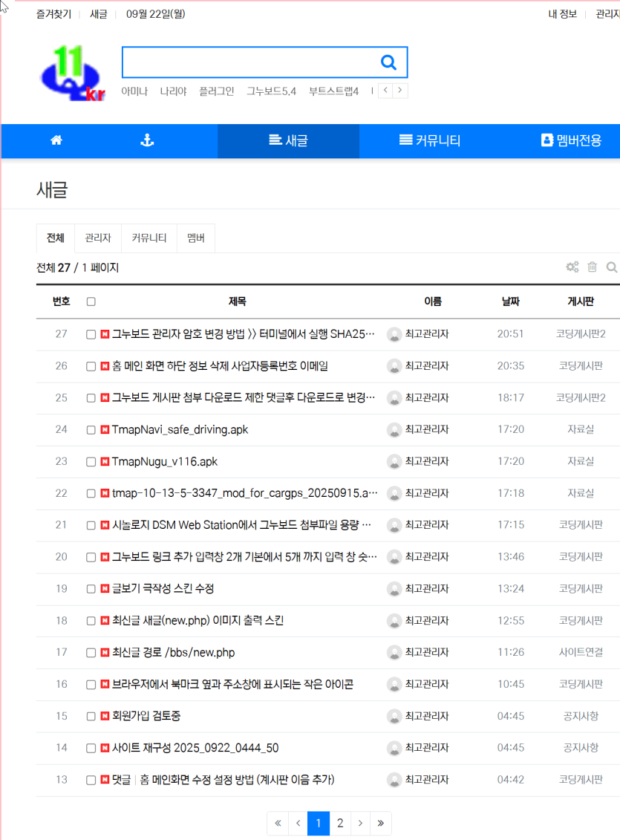
Task: Open the 커뮤니티 menu in blue navigation bar
Action: click(x=430, y=141)
